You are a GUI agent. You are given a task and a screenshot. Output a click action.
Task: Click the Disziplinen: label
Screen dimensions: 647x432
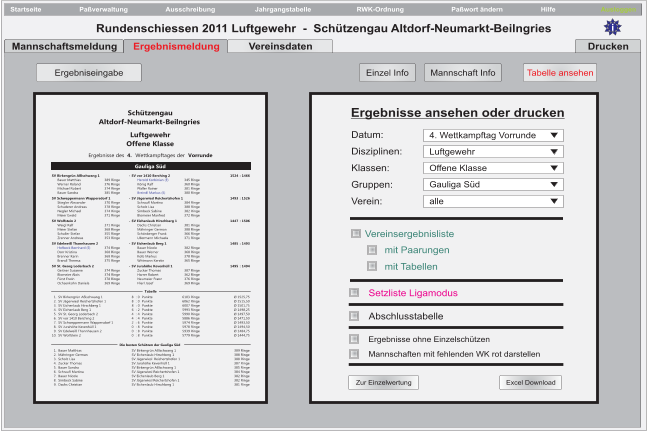point(376,151)
